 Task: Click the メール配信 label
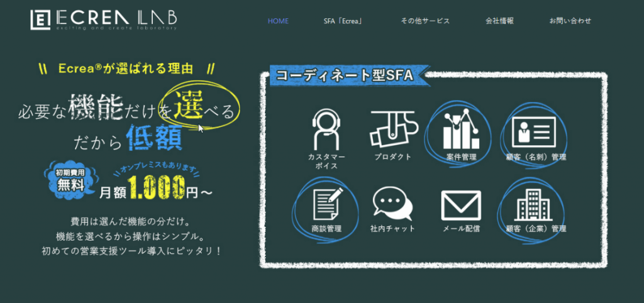click(x=461, y=229)
